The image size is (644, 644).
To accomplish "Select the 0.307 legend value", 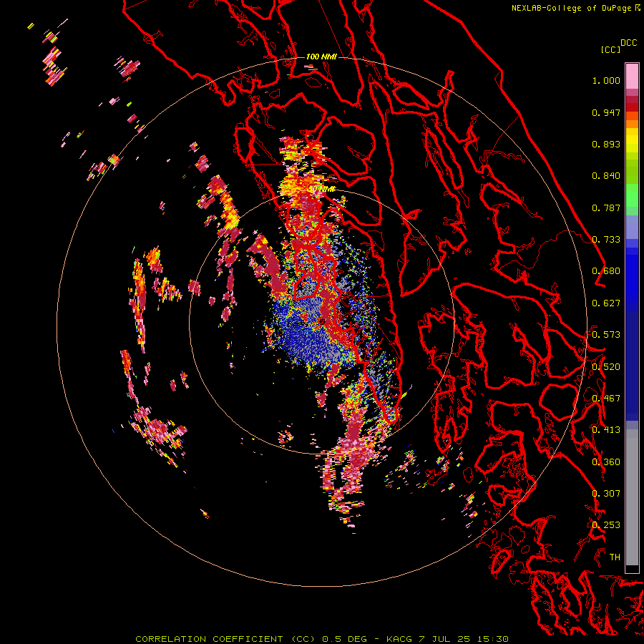I will point(606,494).
